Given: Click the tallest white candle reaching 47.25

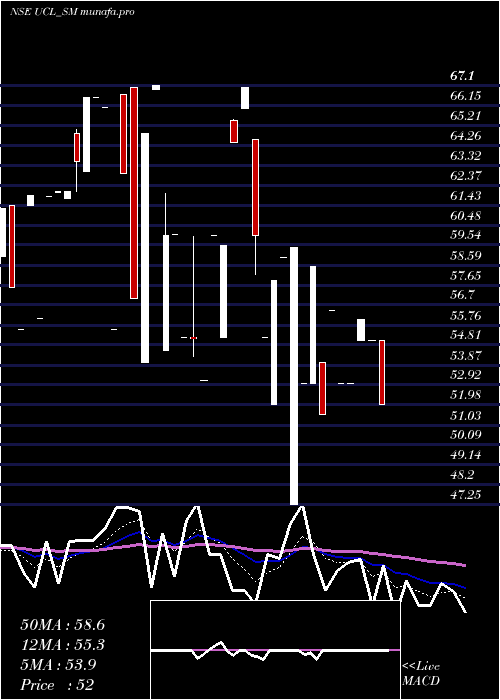Looking at the screenshot, I should coord(294,376).
